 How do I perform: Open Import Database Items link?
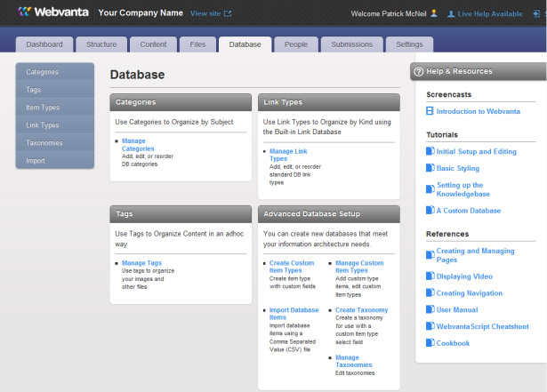[x=294, y=314]
